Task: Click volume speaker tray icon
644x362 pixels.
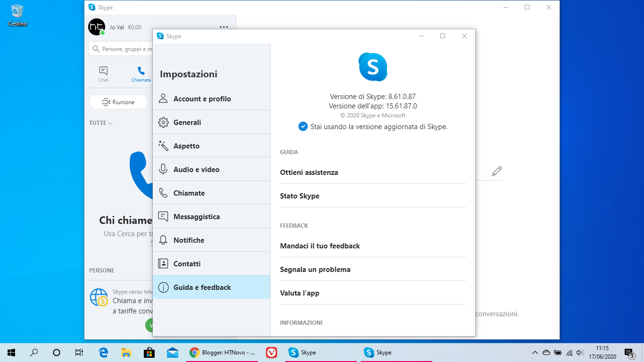Action: 580,352
